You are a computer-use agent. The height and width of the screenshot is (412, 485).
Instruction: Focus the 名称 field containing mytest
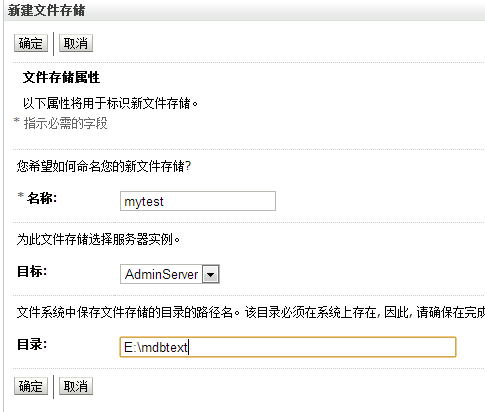(x=198, y=201)
